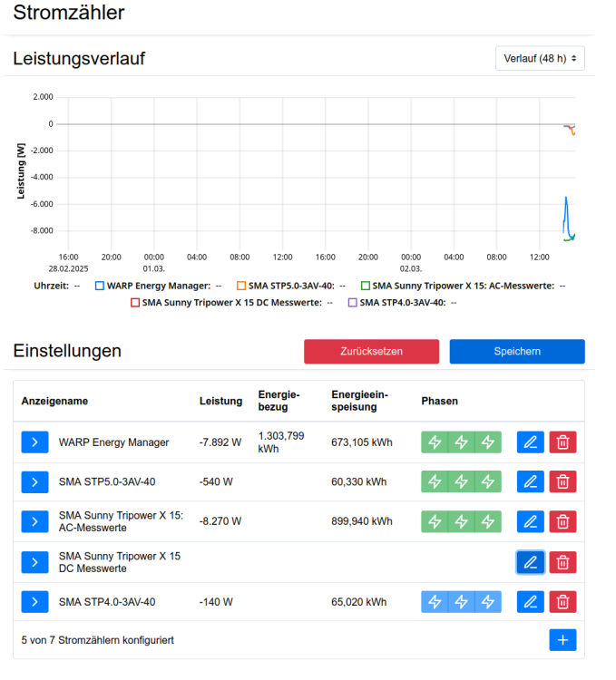The height and width of the screenshot is (680, 616).
Task: Click the Speichern button
Action: (x=517, y=352)
